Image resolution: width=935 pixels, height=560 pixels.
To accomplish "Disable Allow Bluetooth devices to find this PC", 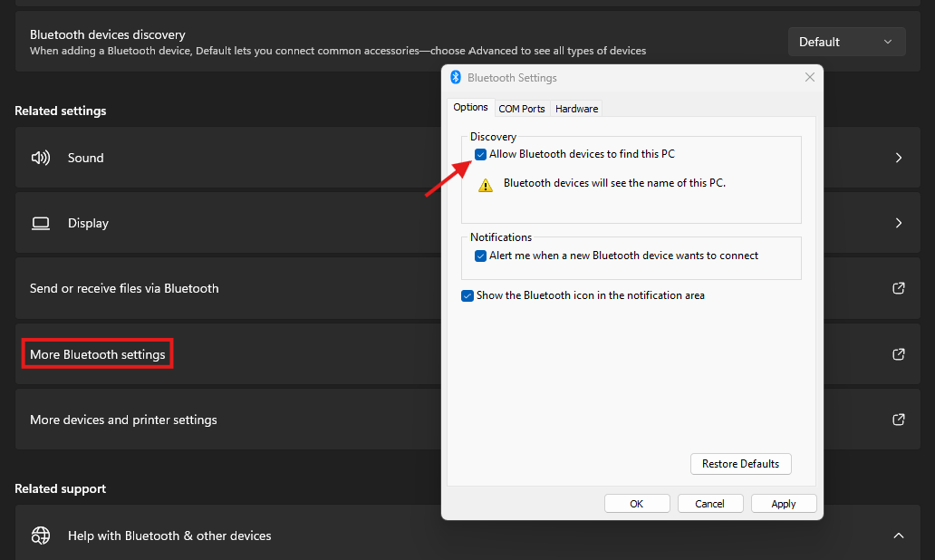I will tap(480, 154).
